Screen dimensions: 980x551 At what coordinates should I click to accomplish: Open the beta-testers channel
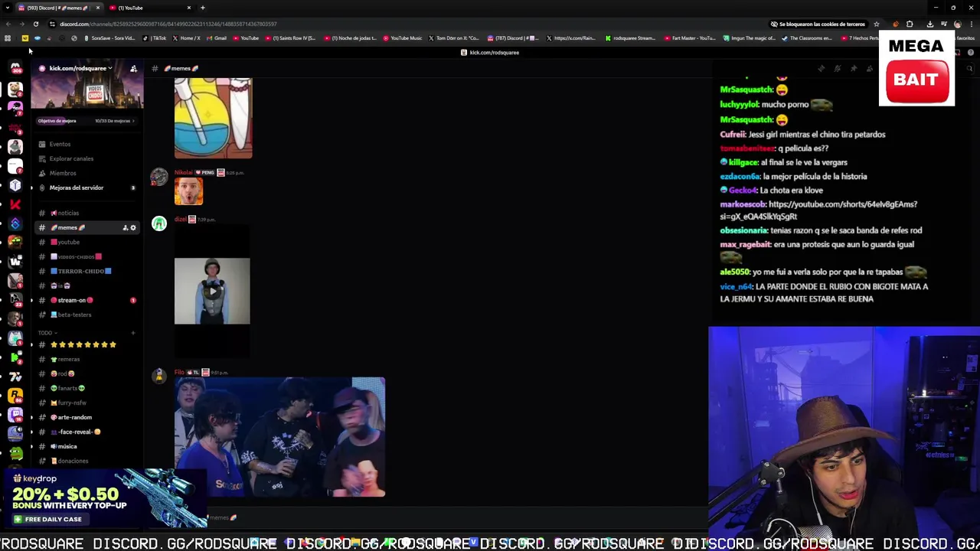pyautogui.click(x=87, y=315)
